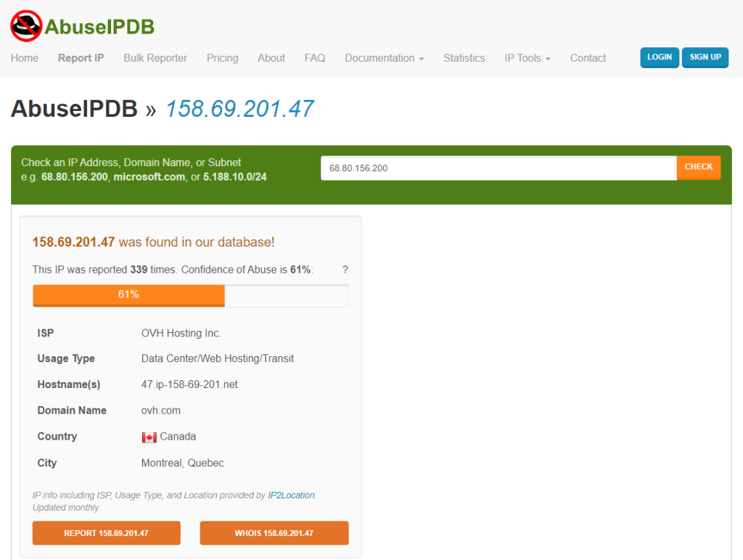Click the AbuseIPDB green logo text
The image size is (743, 560).
(99, 27)
